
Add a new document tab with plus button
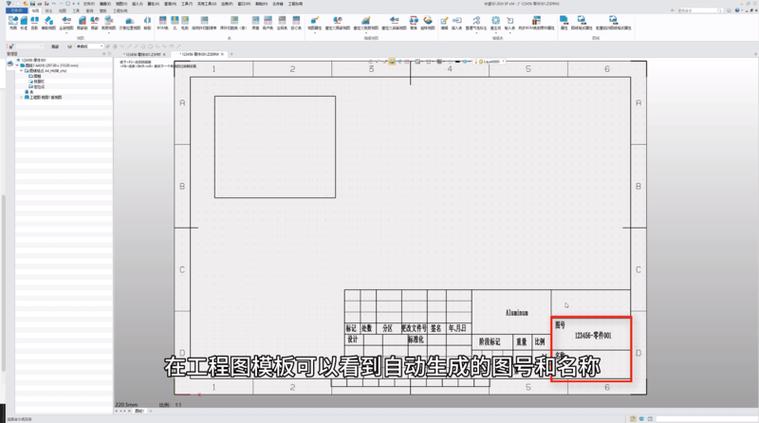tap(231, 54)
